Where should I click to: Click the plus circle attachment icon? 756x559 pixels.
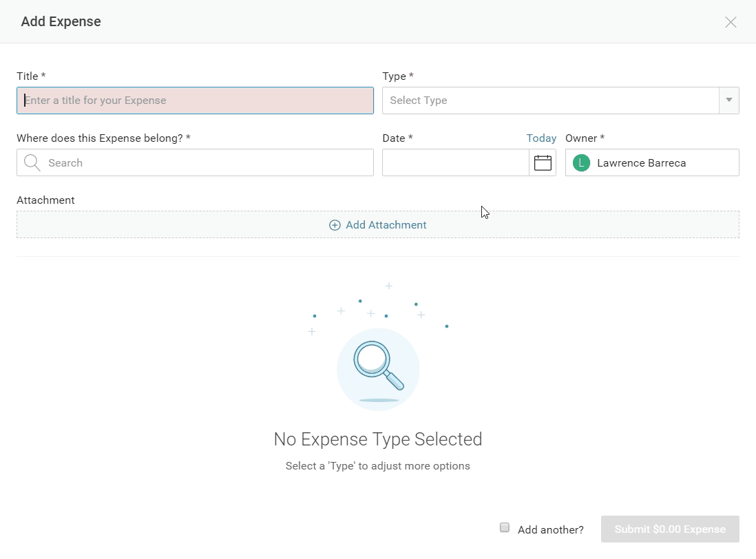(x=335, y=225)
